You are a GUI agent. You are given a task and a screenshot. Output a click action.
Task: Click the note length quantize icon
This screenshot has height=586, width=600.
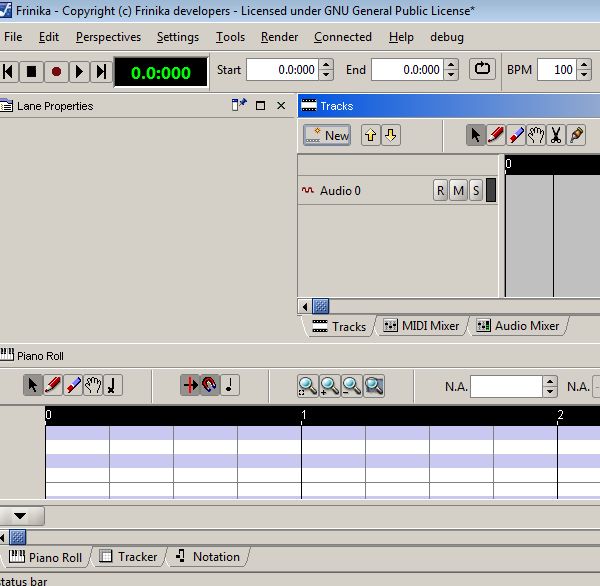pyautogui.click(x=230, y=385)
